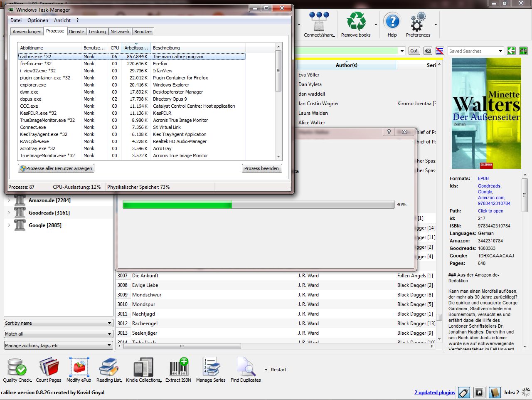Open the Match all dropdown

[59, 334]
